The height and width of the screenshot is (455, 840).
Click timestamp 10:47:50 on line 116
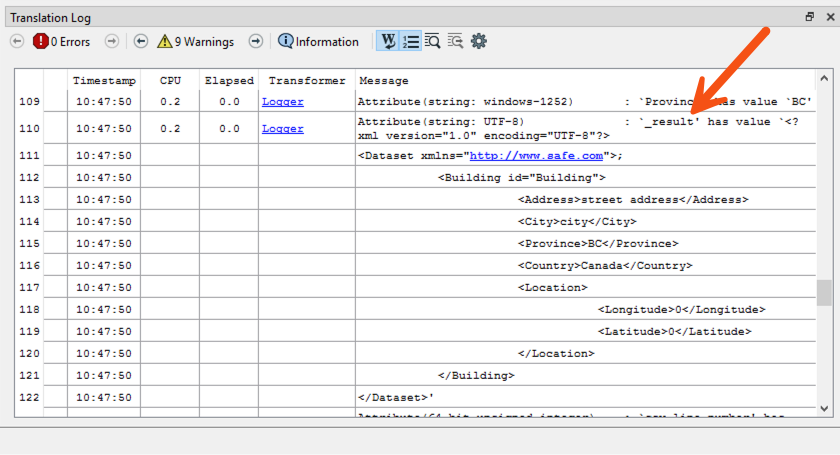103,265
